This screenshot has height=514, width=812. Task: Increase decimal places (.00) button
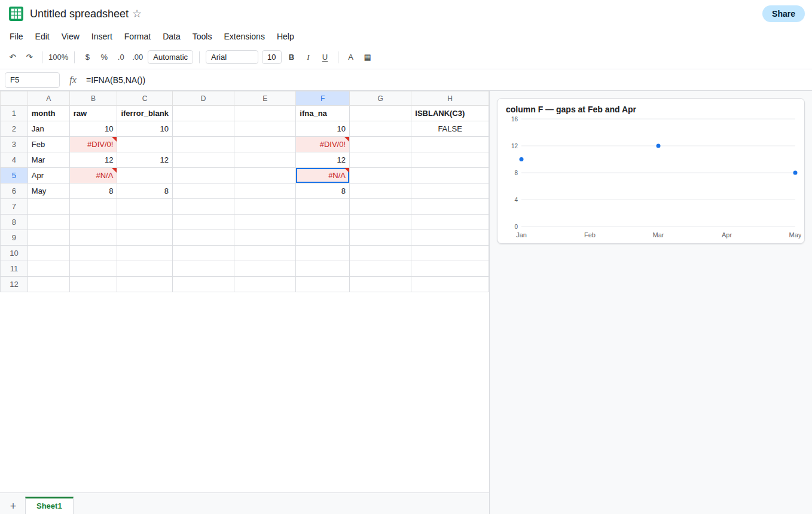tap(138, 57)
